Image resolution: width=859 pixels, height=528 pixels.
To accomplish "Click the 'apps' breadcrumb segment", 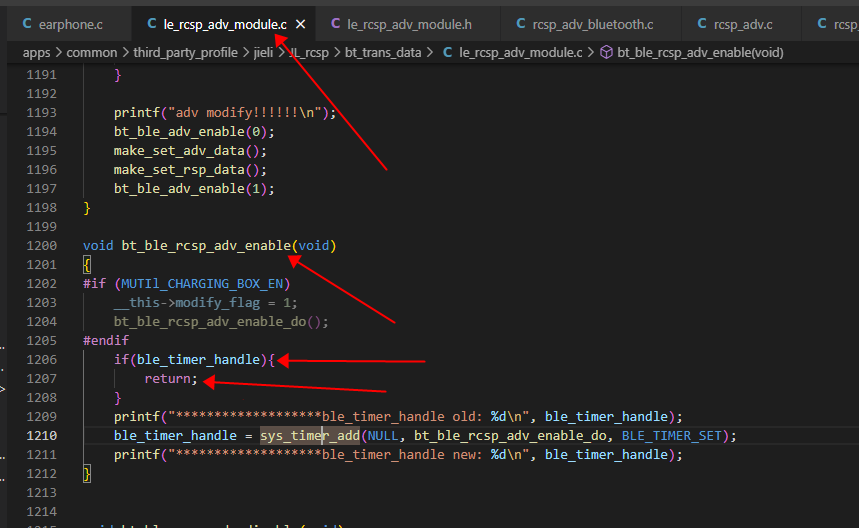I will (x=36, y=53).
